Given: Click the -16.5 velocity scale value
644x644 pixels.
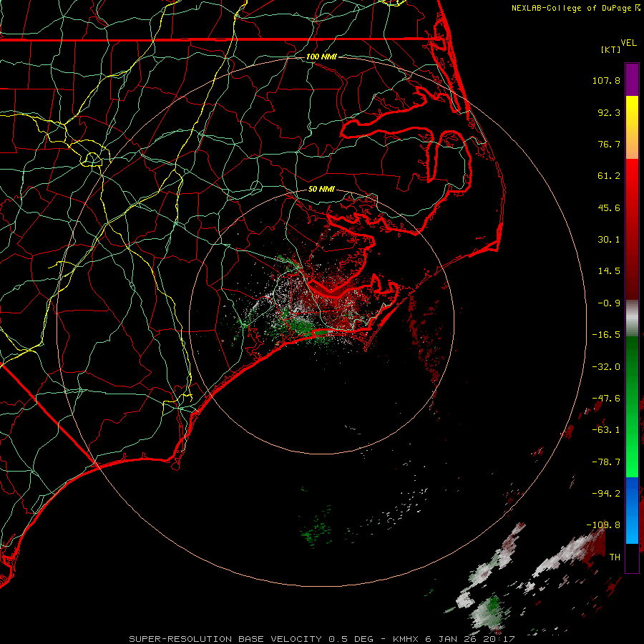Looking at the screenshot, I should 606,335.
